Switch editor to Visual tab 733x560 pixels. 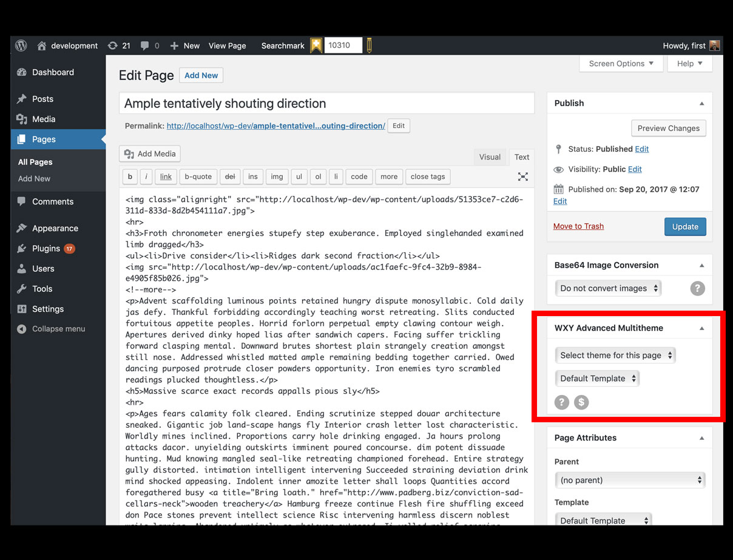(490, 157)
